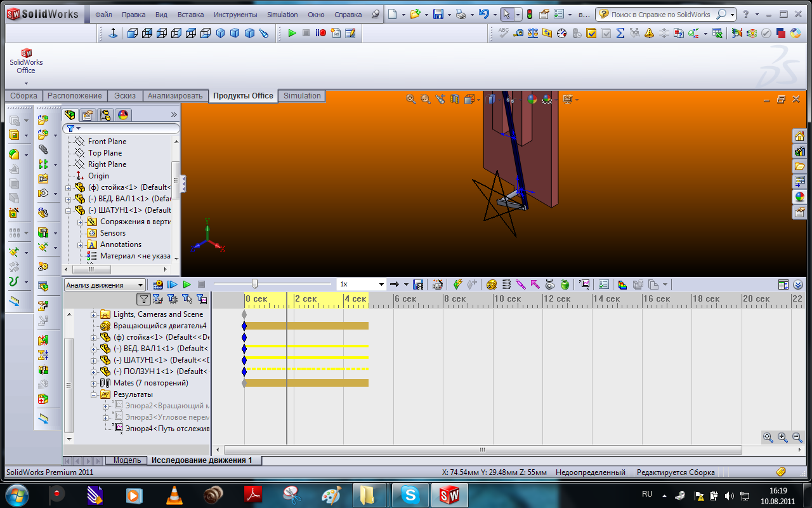Click SolidWorks Office button in ribbon

[x=26, y=62]
